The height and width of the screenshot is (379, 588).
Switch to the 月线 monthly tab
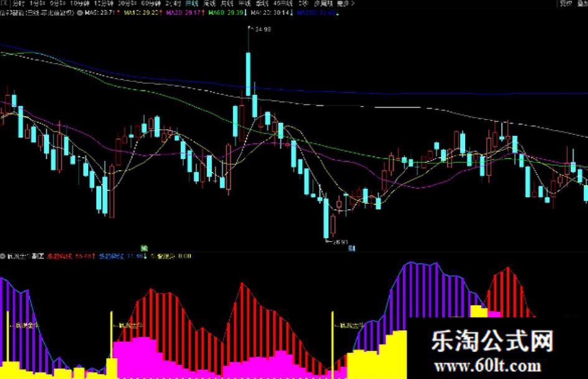point(227,3)
